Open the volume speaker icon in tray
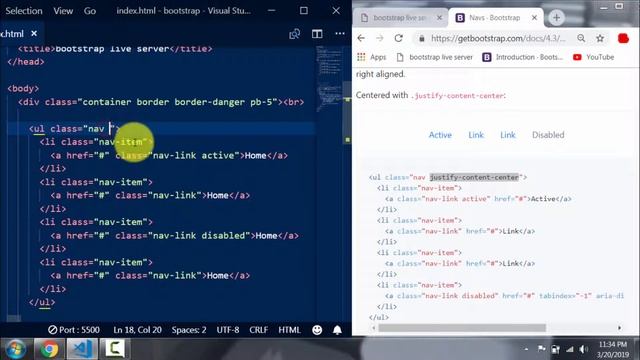 click(x=583, y=349)
